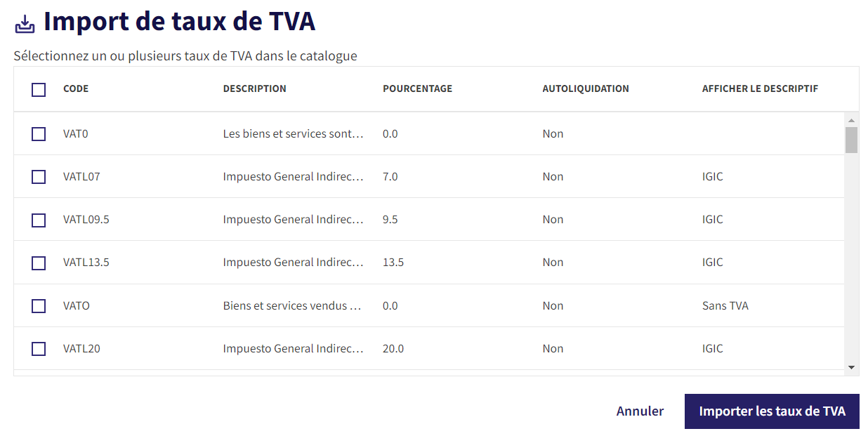Click the CODE column header
This screenshot has height=443, width=868.
click(x=76, y=89)
